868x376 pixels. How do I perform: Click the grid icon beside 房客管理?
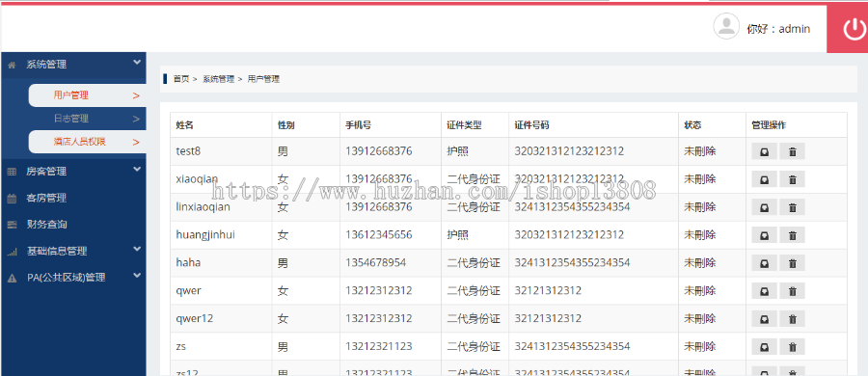12,172
